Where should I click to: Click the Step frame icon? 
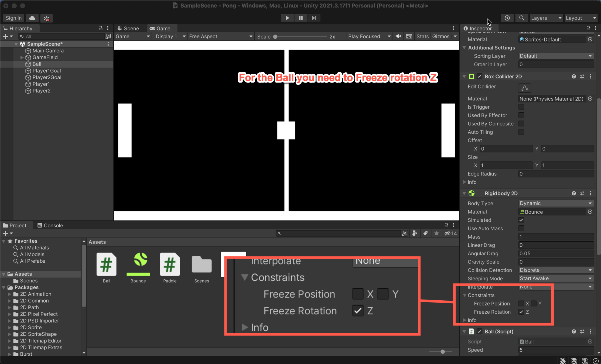[314, 18]
